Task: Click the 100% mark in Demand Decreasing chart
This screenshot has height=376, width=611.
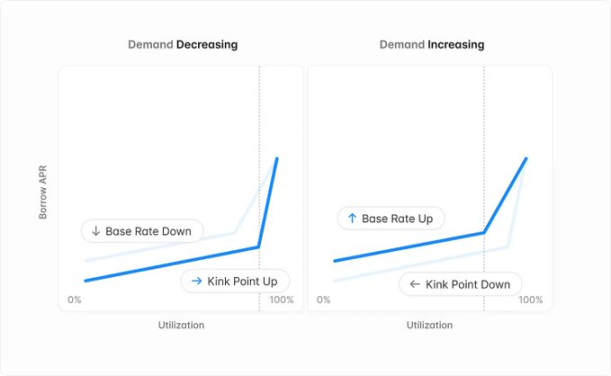Action: pos(282,300)
